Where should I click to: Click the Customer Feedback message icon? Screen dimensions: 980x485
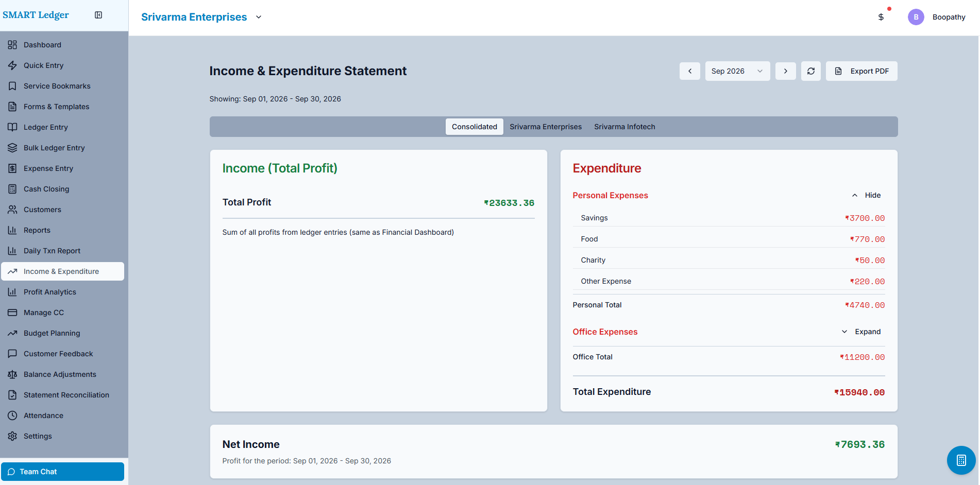coord(12,354)
